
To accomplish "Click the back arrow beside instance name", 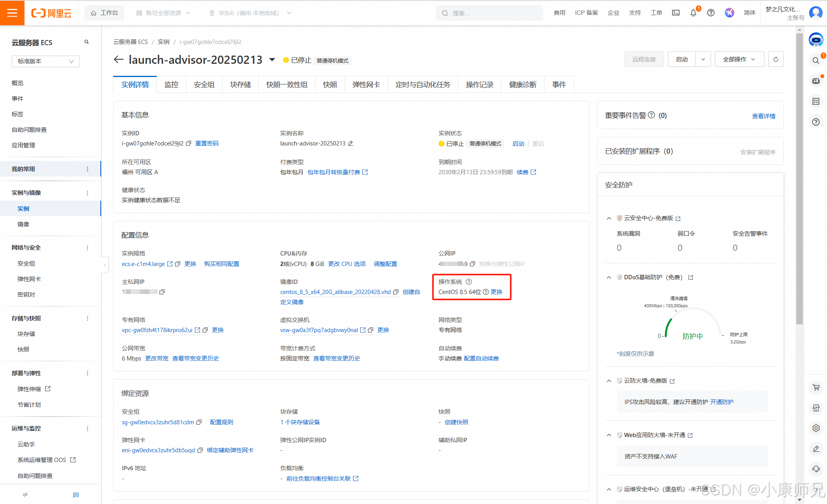I will coord(118,59).
